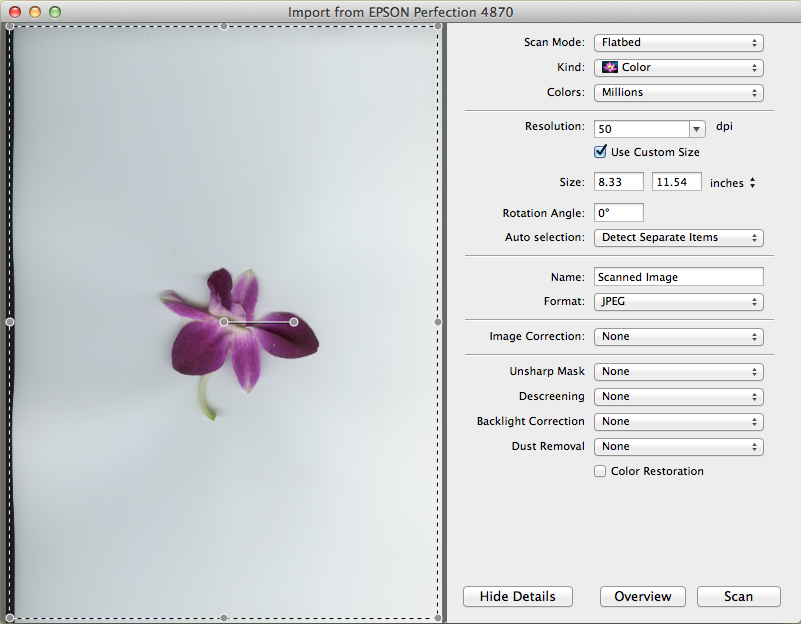Image resolution: width=801 pixels, height=624 pixels.
Task: Click the inches unit stepper arrows
Action: point(752,183)
